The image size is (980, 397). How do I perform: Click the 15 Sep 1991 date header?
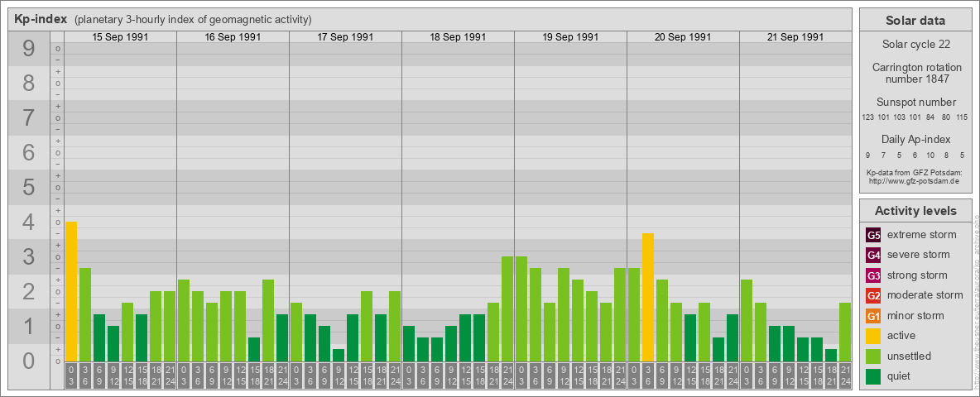[120, 37]
